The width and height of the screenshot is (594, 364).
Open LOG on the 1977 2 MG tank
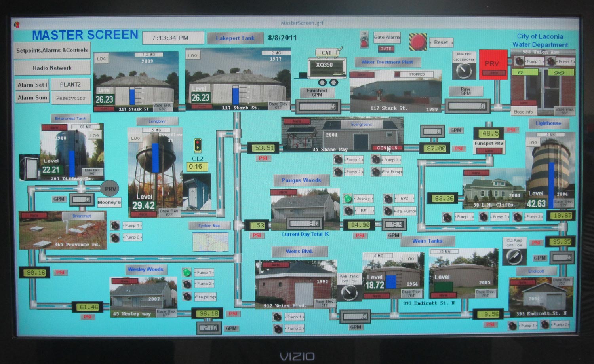[193, 55]
